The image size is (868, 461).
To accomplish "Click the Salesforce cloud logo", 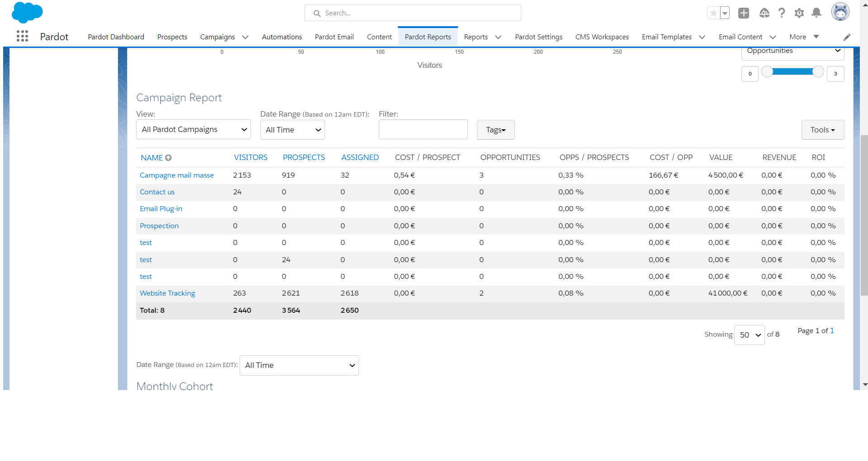I will coord(27,12).
